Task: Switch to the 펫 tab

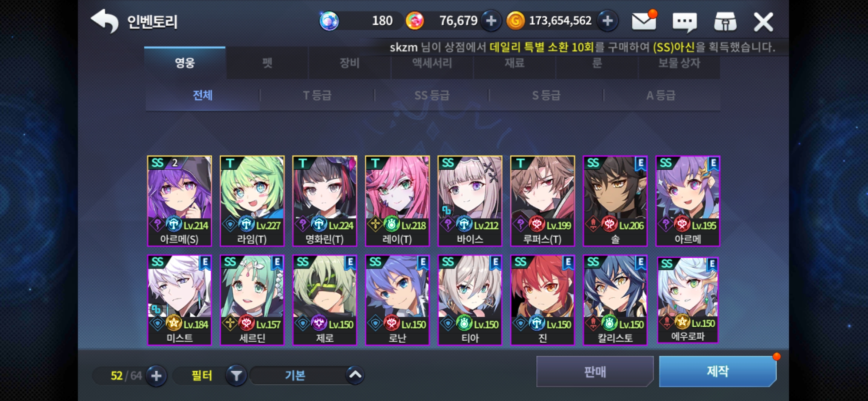Action: (267, 63)
